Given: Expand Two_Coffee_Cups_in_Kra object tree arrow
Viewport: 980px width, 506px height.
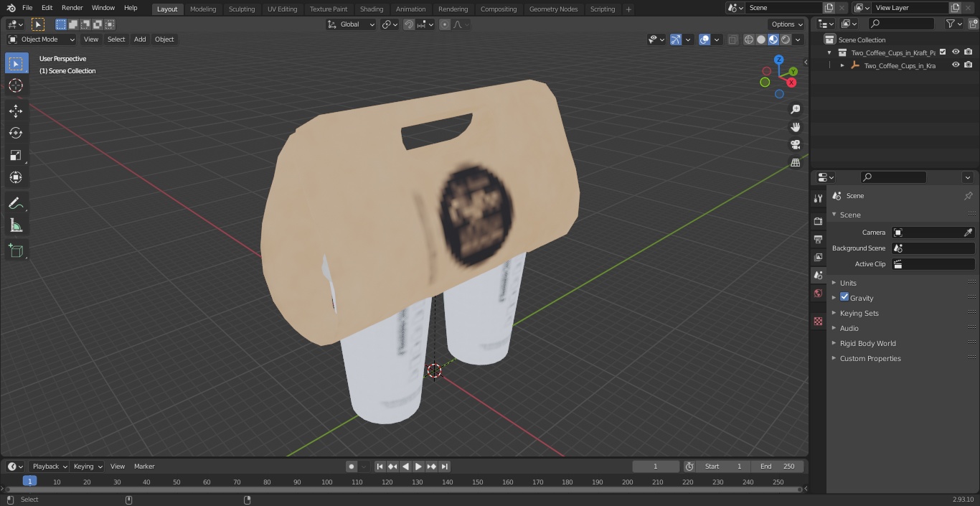Looking at the screenshot, I should point(842,65).
